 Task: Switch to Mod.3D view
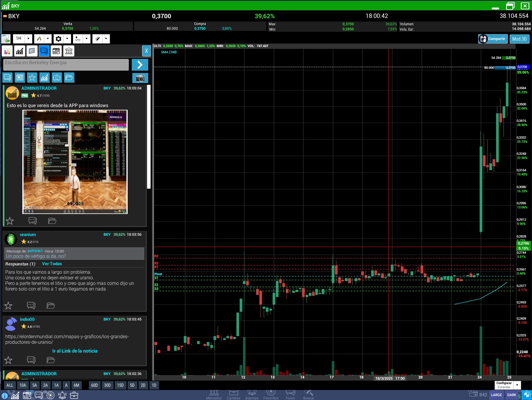point(519,39)
